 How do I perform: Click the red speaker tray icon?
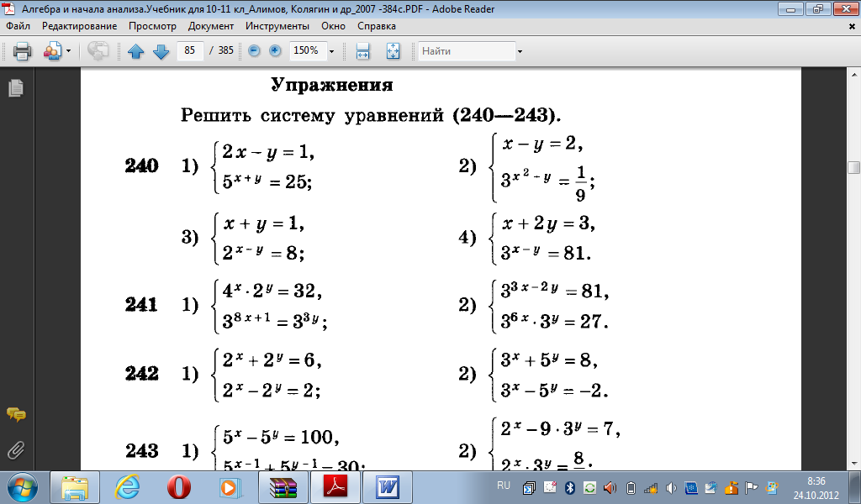(610, 487)
